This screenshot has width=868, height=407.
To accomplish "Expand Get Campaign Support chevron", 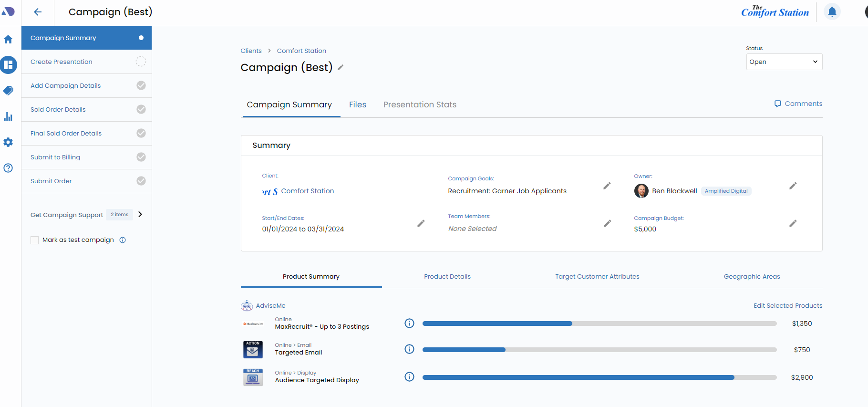I will pyautogui.click(x=140, y=214).
